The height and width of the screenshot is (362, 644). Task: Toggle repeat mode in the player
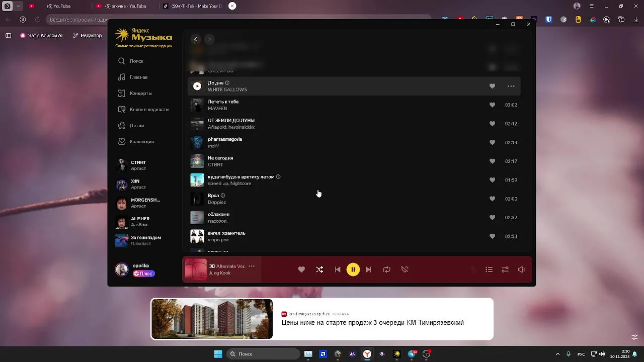(x=386, y=269)
